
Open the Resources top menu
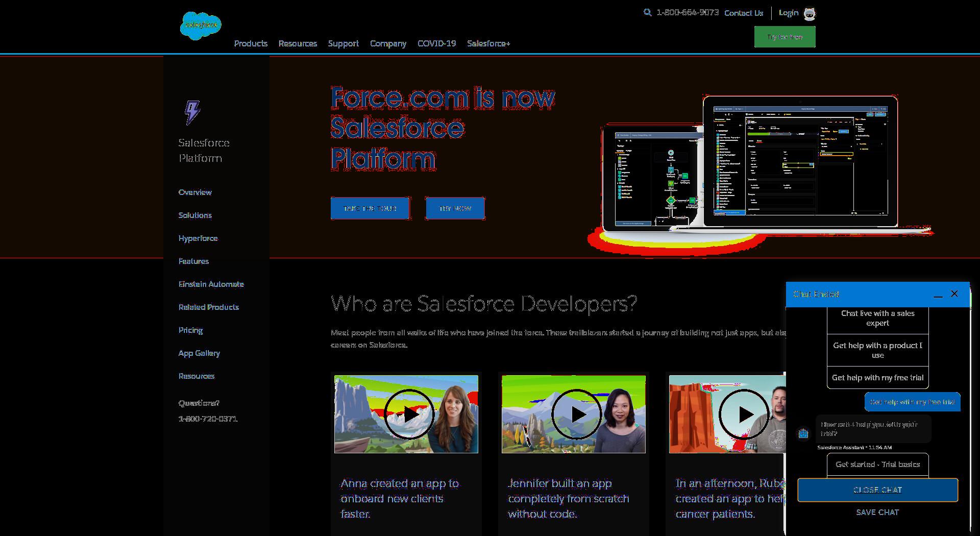298,43
